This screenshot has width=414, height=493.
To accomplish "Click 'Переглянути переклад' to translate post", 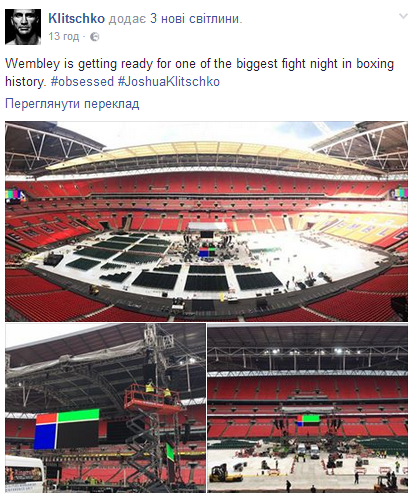I will (x=72, y=104).
